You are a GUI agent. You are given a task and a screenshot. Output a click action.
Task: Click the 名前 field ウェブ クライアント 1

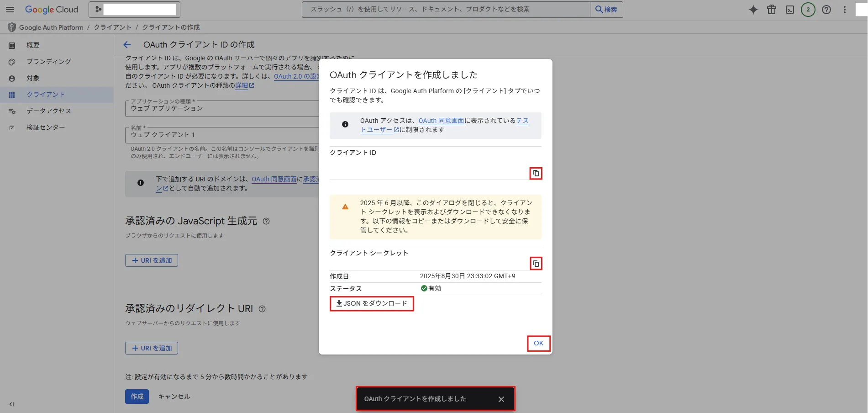[x=222, y=135]
